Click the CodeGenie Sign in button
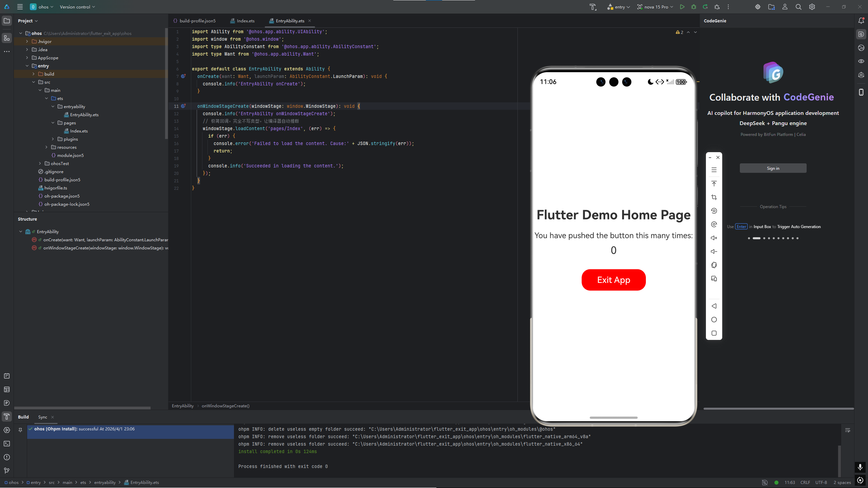Screen dimensions: 868x488 (x=773, y=168)
